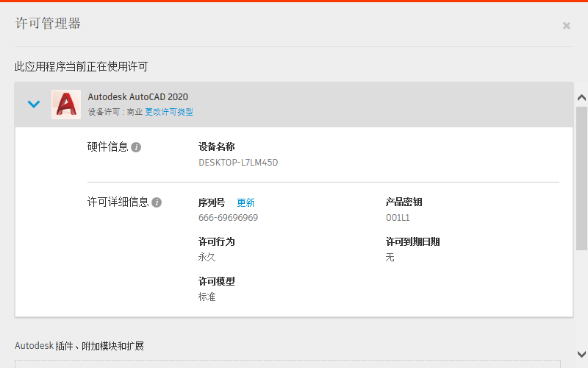Viewport: 588px width, 368px height.
Task: Click the 无 value under 许可到期日期
Action: [390, 258]
